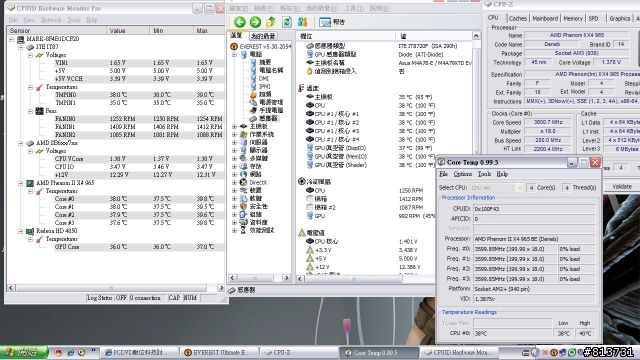Switch to SPD tab in CPU-Z
This screenshot has width=640, height=360.
tap(593, 18)
